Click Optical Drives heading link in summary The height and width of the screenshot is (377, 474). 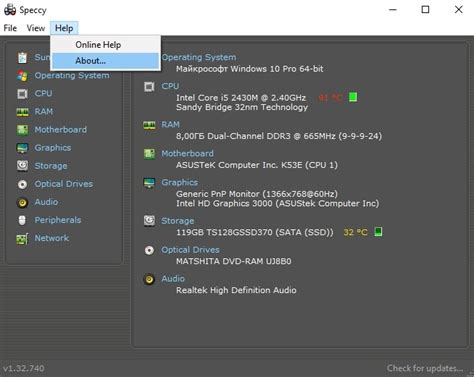[x=191, y=250]
